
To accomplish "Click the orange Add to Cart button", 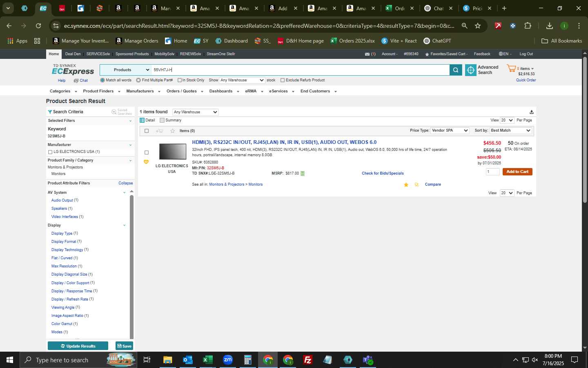I will coord(517,172).
